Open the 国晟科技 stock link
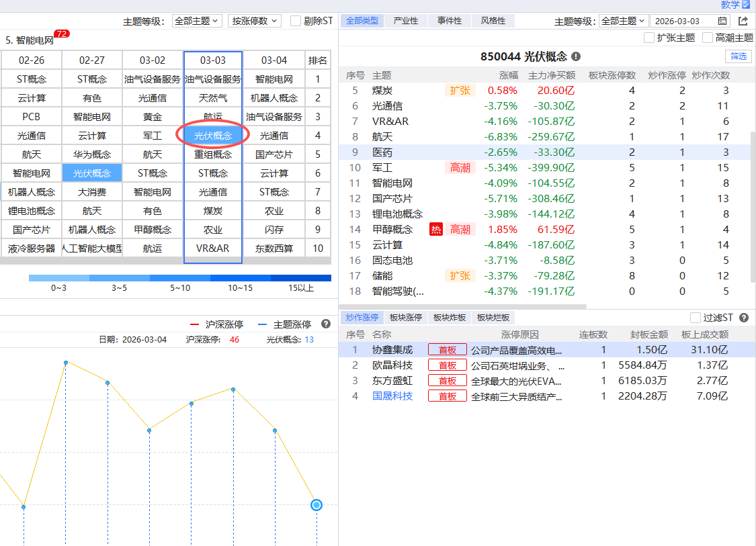This screenshot has height=546, width=756. [x=392, y=396]
